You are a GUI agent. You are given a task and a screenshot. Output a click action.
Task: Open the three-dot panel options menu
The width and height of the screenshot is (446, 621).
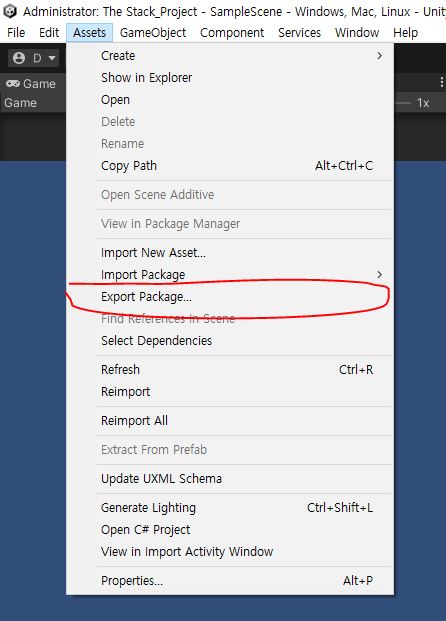click(441, 82)
